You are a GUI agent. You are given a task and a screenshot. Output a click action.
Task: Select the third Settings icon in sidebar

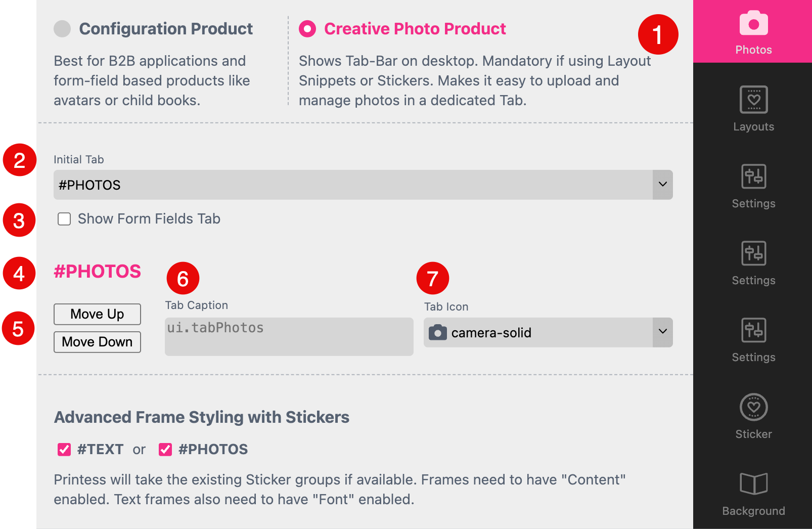[x=753, y=330]
